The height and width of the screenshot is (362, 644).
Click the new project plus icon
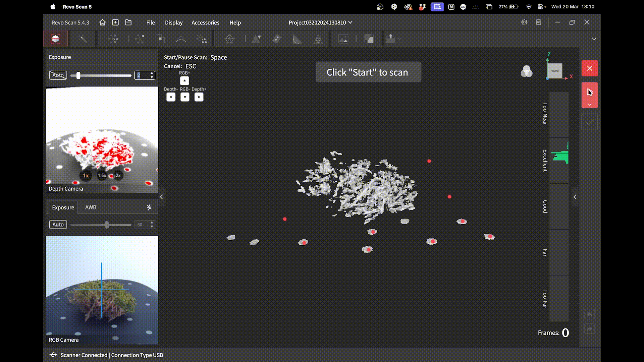click(x=115, y=22)
